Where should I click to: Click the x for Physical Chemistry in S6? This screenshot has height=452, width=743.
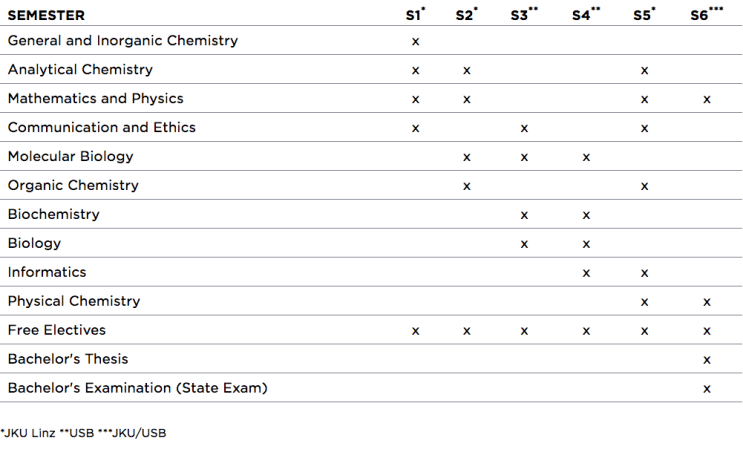[x=707, y=302]
